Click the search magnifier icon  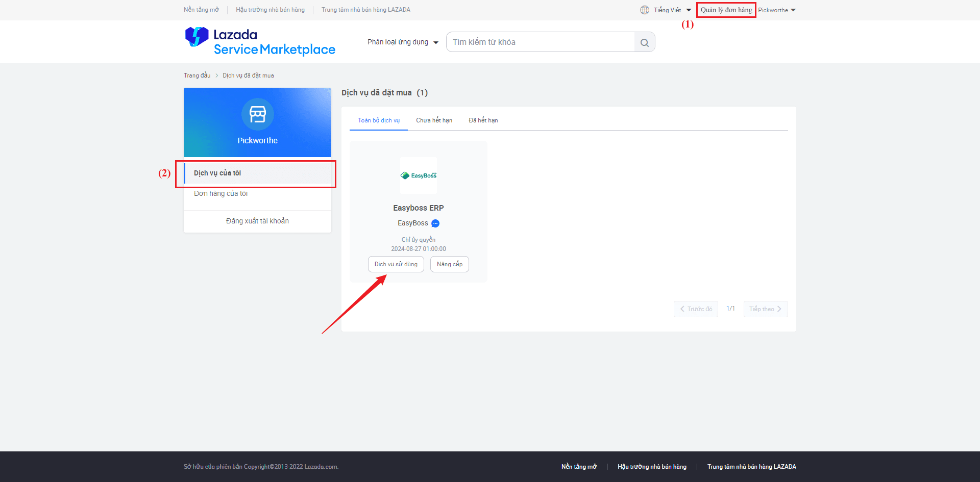(645, 42)
